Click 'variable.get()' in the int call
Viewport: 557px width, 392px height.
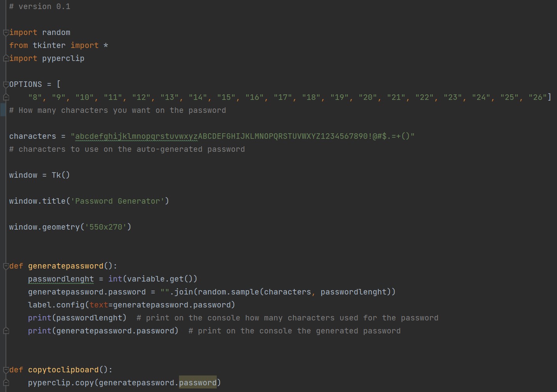click(160, 279)
